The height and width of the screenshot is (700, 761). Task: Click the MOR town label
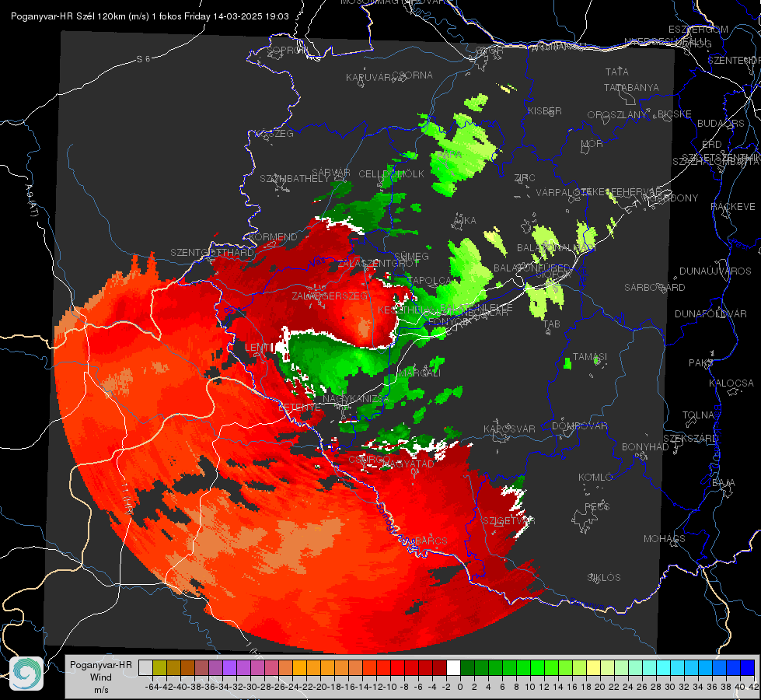coord(592,144)
